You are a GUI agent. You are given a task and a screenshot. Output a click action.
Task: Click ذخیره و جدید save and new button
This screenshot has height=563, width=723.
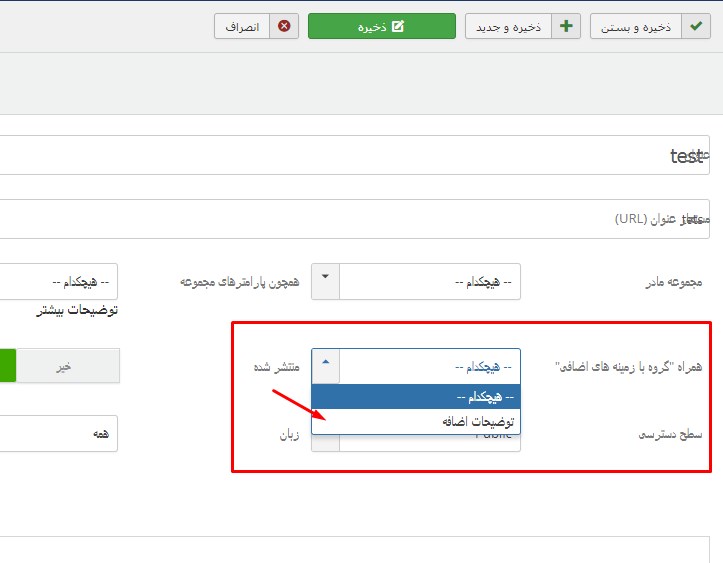522,26
